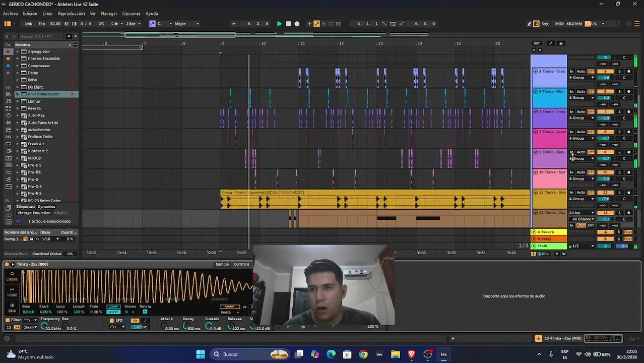Open the 1 Bar quantization dropdown

coord(133,24)
